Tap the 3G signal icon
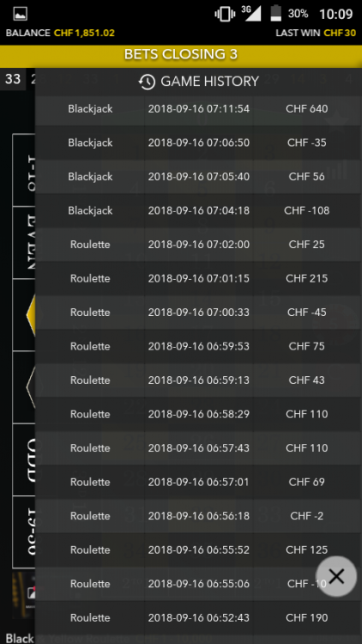The image size is (362, 644). [x=251, y=13]
